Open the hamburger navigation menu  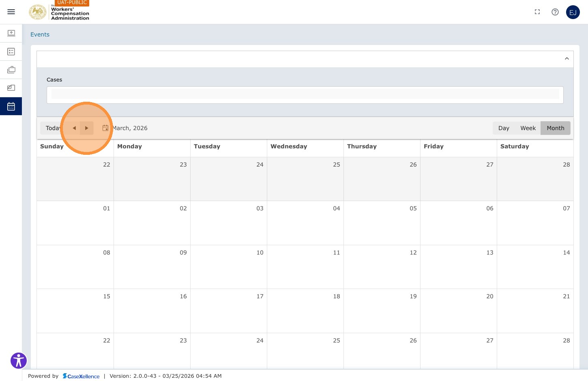tap(11, 12)
